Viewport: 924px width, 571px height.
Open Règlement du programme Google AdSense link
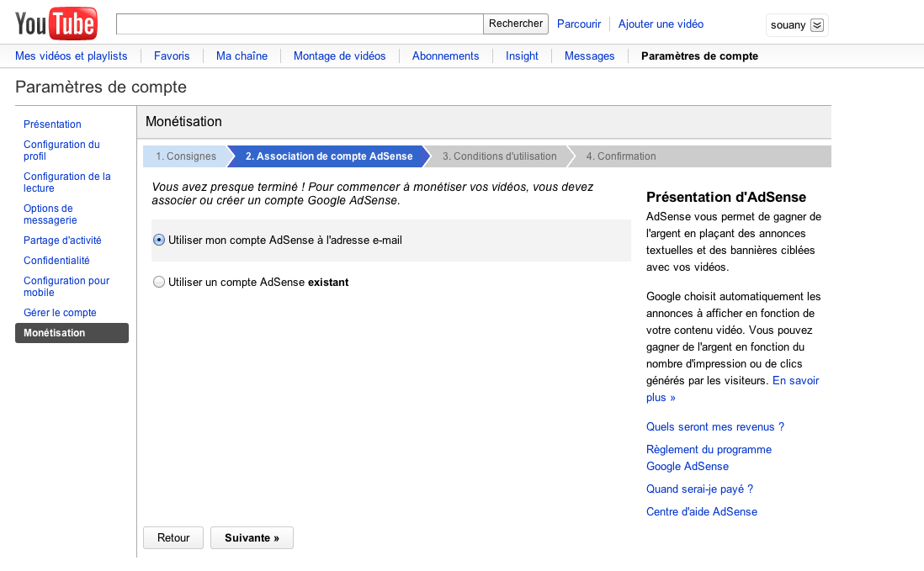tap(709, 457)
